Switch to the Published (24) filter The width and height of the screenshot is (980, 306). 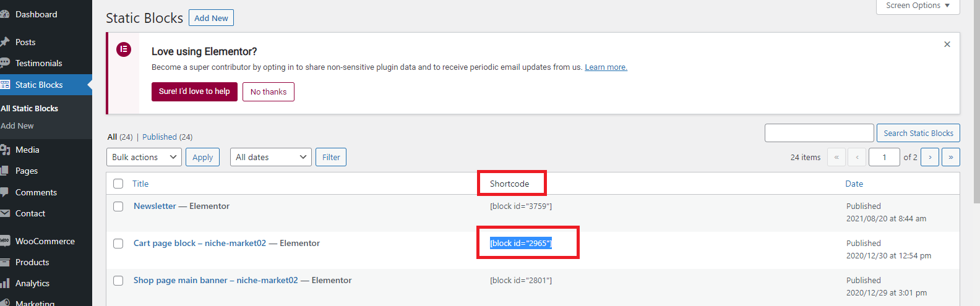pos(167,137)
